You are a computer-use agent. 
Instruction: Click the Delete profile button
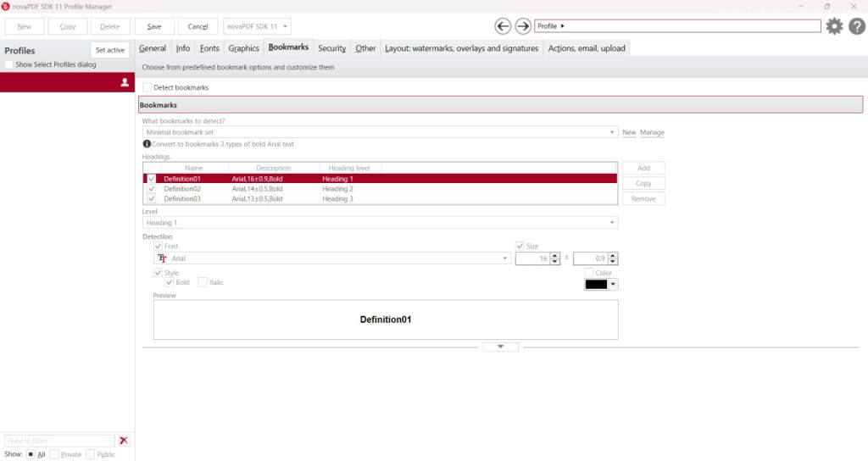tap(109, 26)
